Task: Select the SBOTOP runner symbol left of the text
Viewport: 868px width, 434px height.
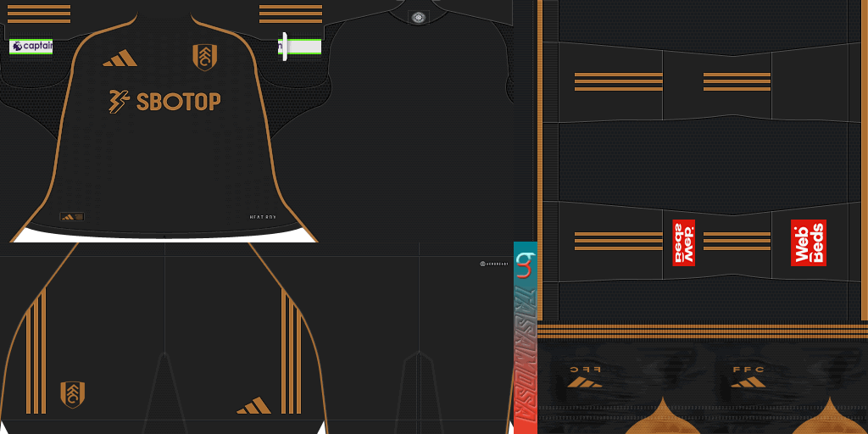Action: coord(119,102)
